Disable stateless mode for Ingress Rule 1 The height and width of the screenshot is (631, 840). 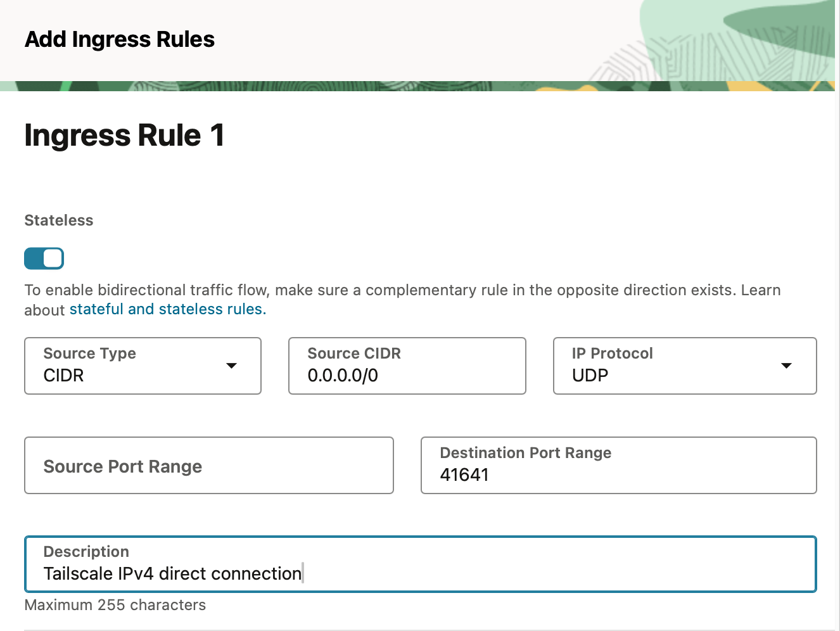[x=44, y=258]
